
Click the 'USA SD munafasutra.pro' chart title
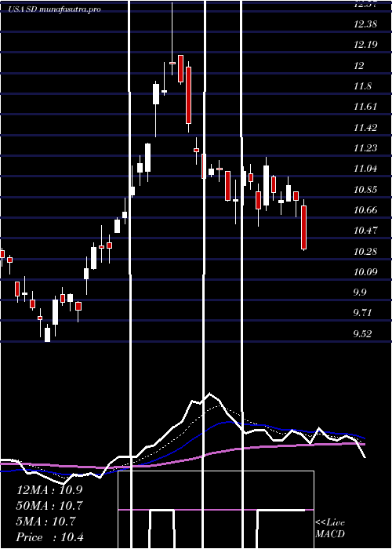(x=54, y=9)
